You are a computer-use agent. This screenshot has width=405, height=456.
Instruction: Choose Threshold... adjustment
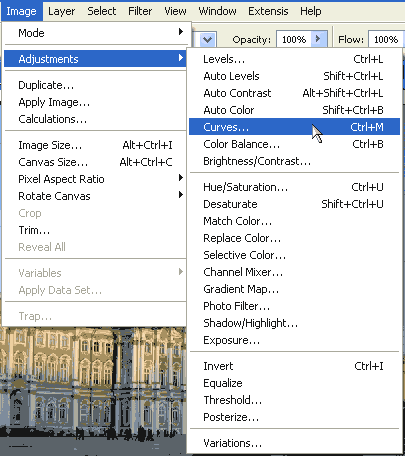click(x=294, y=400)
